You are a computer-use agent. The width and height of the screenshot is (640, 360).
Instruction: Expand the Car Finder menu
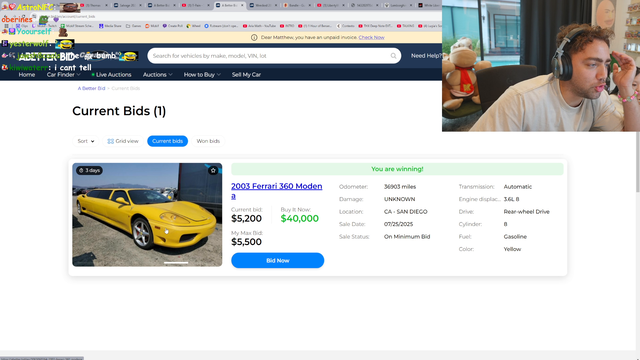point(63,75)
